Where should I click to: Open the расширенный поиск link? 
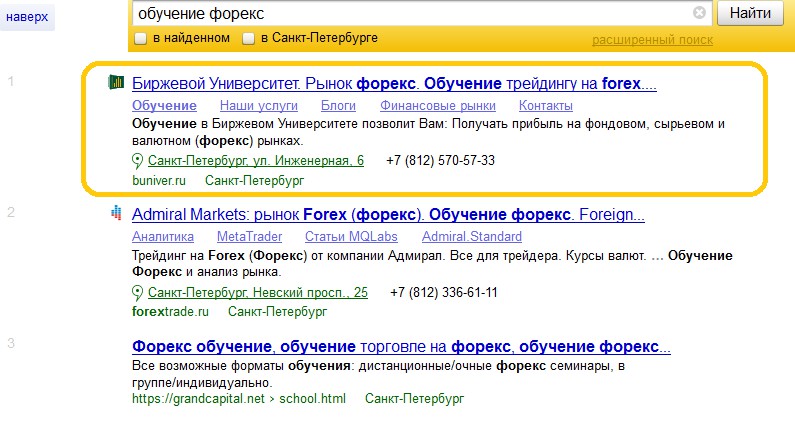point(653,40)
